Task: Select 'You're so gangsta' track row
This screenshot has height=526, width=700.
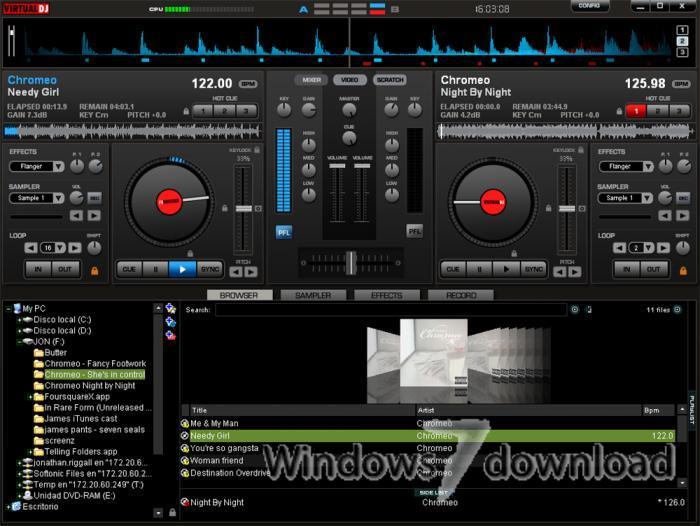Action: coord(428,448)
